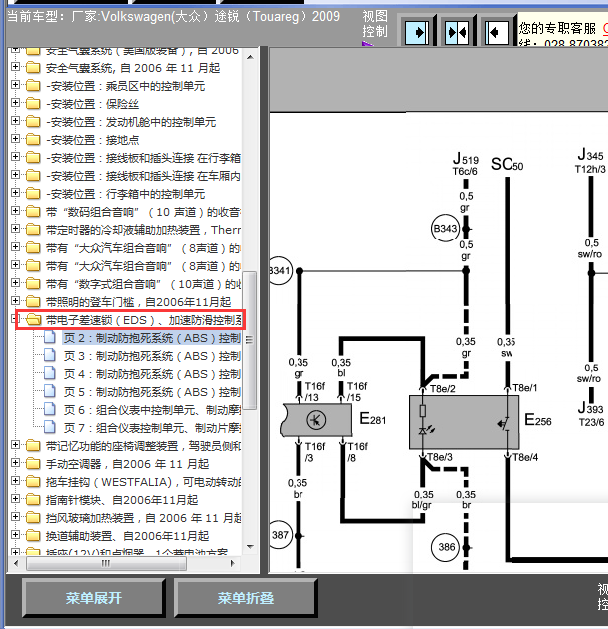Screen dimensions: 608x629
Task: Select 带有"数字式组合音响"（10声道）tree row
Action: pyautogui.click(x=143, y=284)
